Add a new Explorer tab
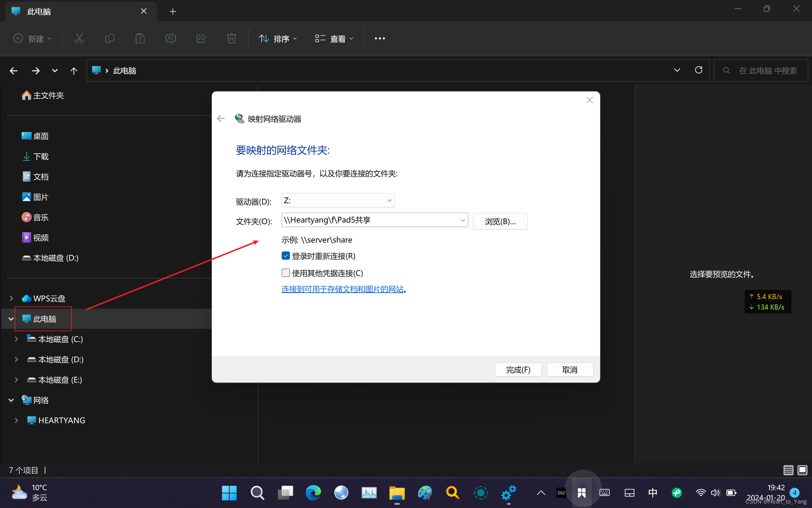Screen dimensions: 812x508 (x=173, y=11)
